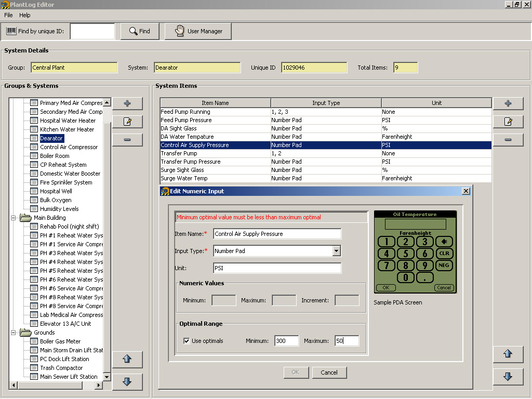This screenshot has height=399, width=532.
Task: Click Cancel in Edit Numeric Input dialog
Action: click(329, 373)
